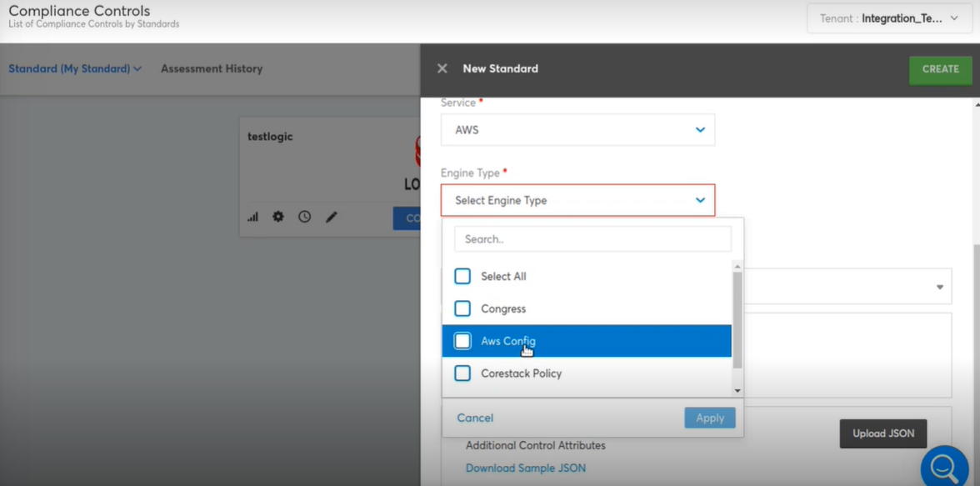Close the New Standard panel with X

point(442,69)
